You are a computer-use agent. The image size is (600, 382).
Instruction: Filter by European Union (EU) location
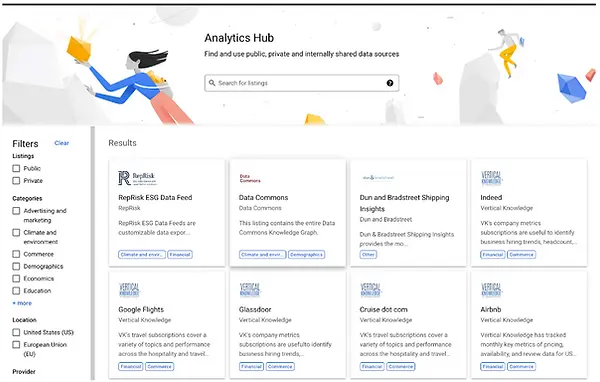click(16, 344)
